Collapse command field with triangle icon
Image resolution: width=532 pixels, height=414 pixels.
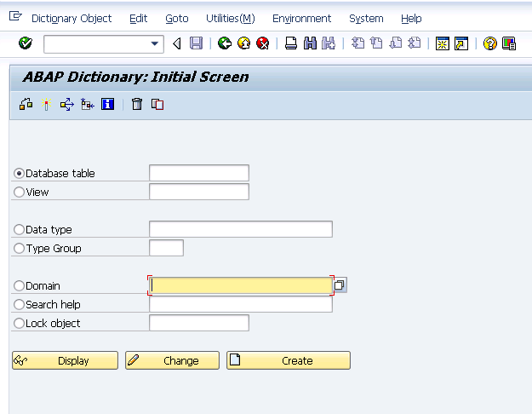[x=177, y=43]
